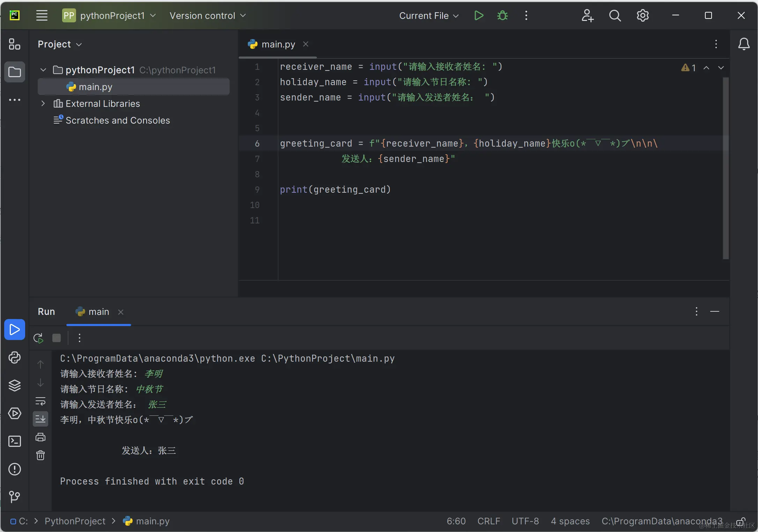Clear console output with trash icon

pos(40,455)
